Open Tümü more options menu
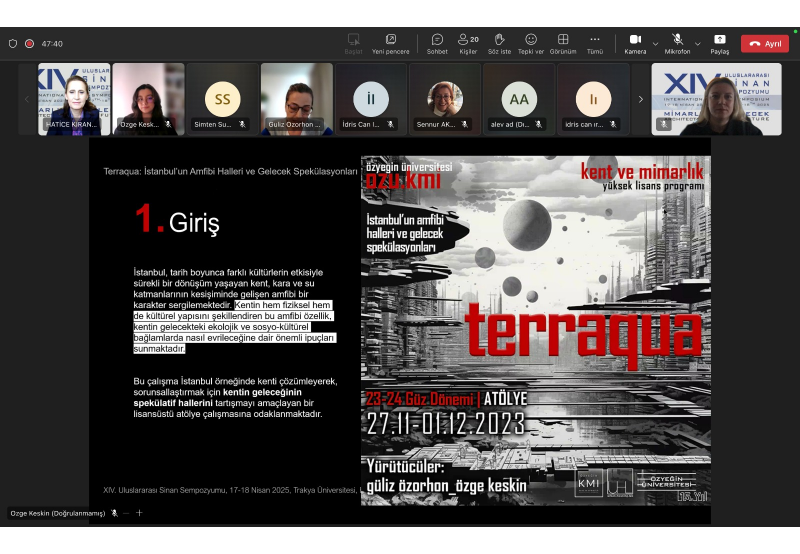The image size is (800, 554). tap(594, 44)
